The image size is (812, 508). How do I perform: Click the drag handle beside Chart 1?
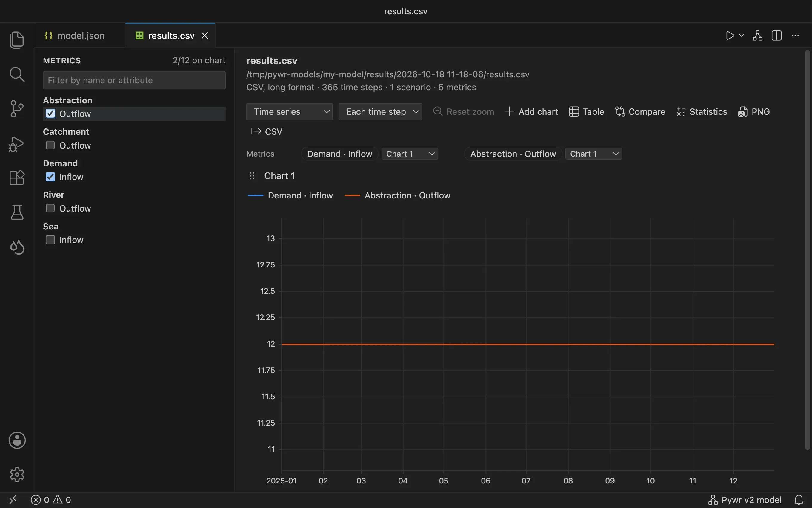point(252,176)
